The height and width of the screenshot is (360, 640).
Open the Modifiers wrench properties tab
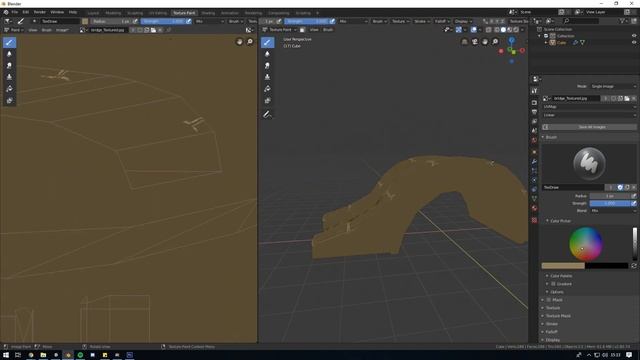coord(534,162)
